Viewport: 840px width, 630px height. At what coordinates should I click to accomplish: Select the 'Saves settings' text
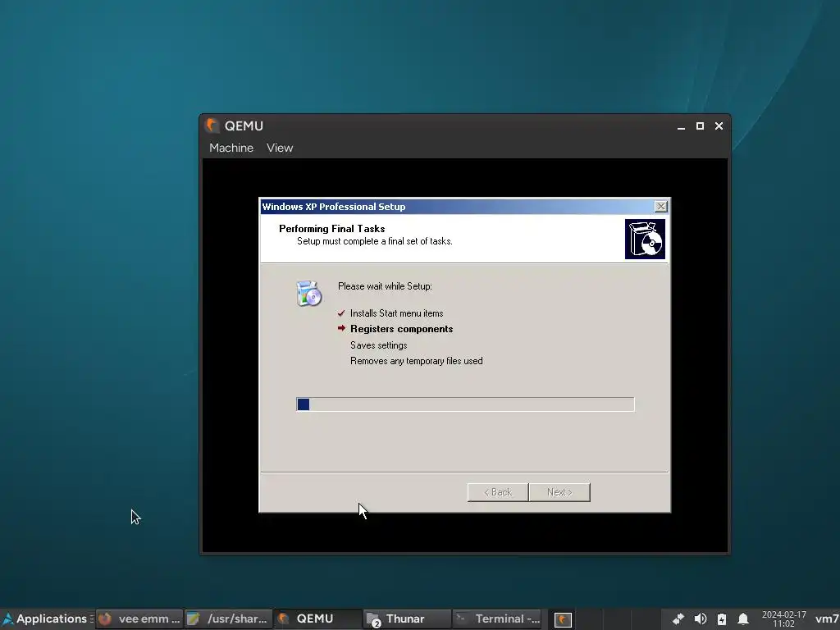click(x=379, y=345)
